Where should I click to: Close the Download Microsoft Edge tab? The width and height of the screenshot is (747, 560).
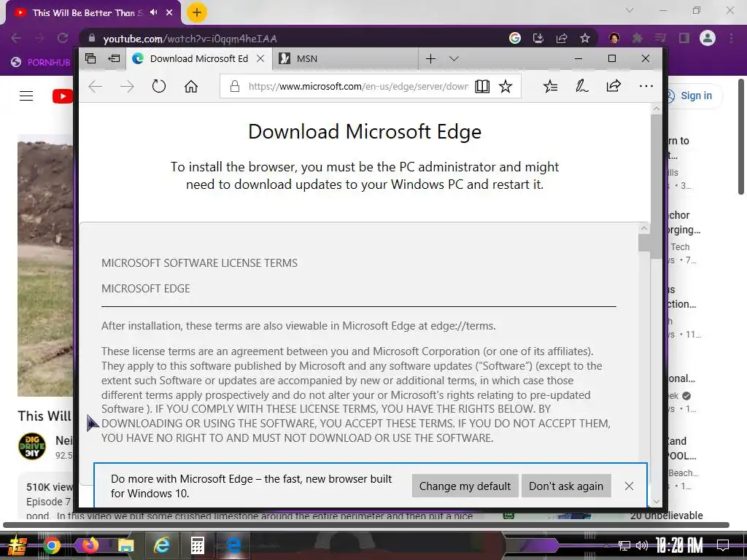(260, 58)
